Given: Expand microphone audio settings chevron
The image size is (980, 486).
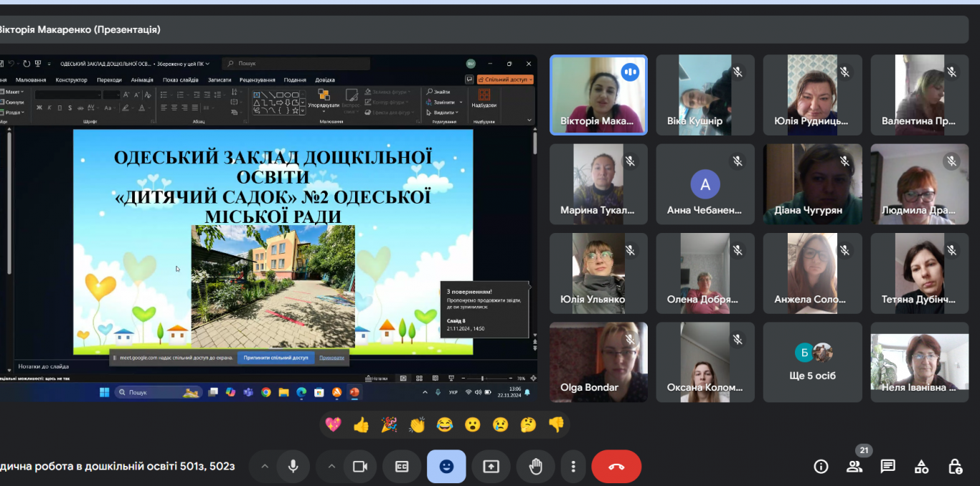Looking at the screenshot, I should pyautogui.click(x=265, y=467).
